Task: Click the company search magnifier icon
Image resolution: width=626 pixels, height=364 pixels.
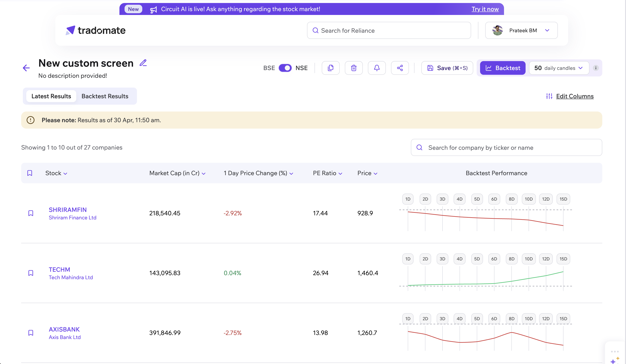Action: (x=419, y=147)
